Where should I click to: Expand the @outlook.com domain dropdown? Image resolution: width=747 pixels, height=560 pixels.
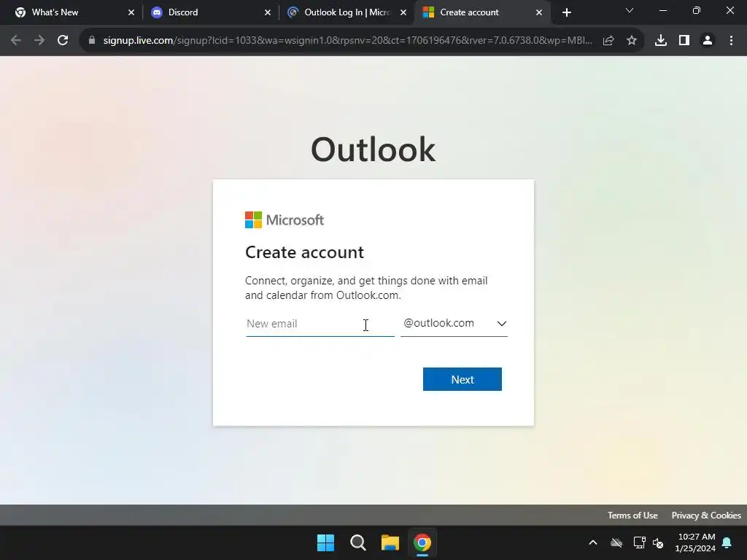[454, 323]
